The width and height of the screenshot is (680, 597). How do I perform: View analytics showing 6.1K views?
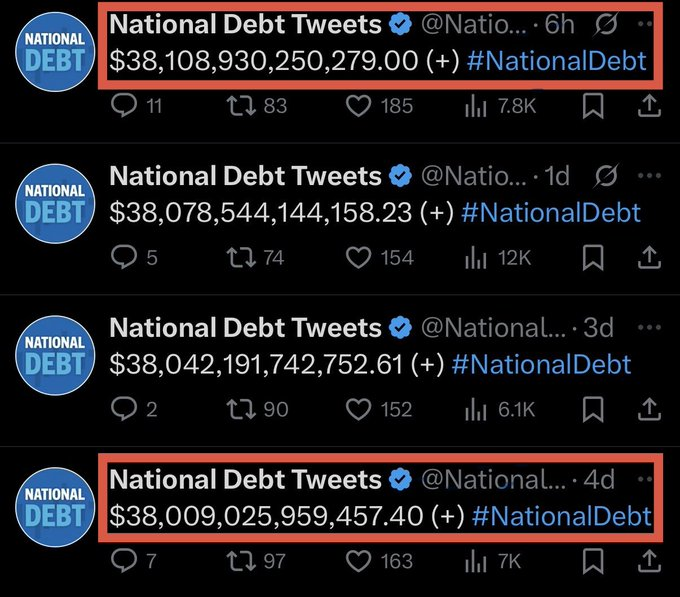475,409
